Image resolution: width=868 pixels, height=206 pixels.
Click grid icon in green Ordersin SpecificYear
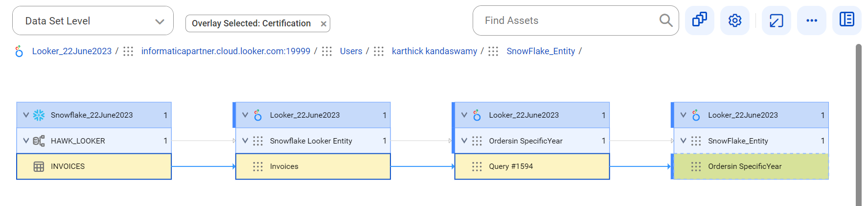click(x=696, y=166)
